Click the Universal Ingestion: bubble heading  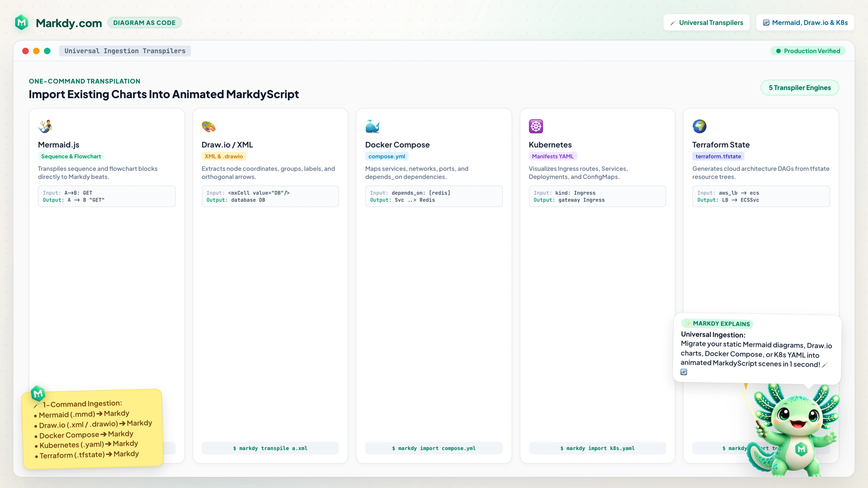click(x=713, y=335)
